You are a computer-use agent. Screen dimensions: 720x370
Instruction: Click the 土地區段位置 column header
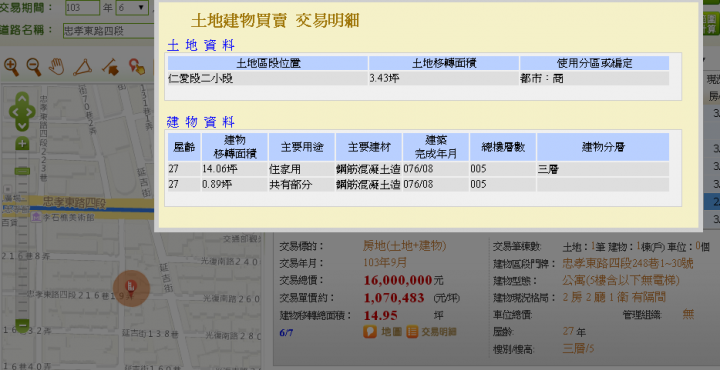pos(268,63)
